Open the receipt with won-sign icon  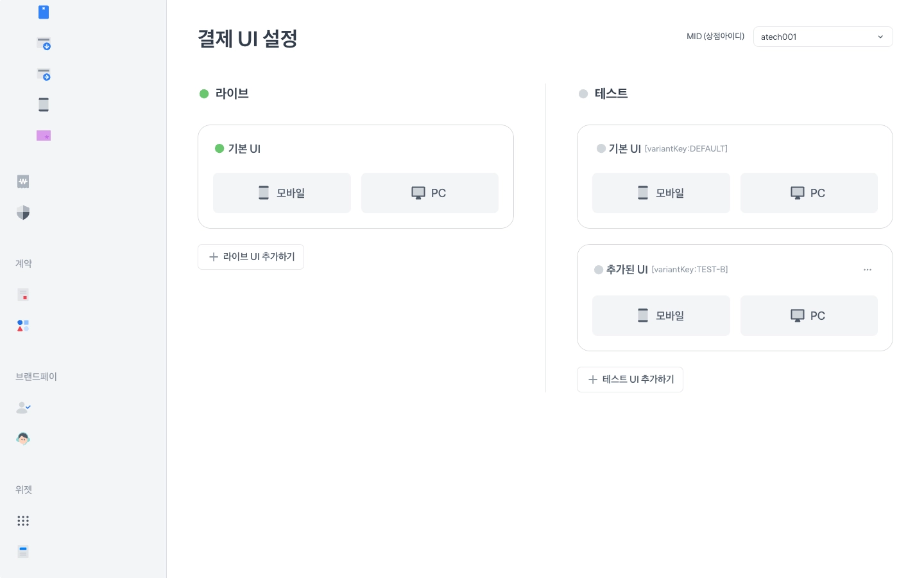[23, 182]
